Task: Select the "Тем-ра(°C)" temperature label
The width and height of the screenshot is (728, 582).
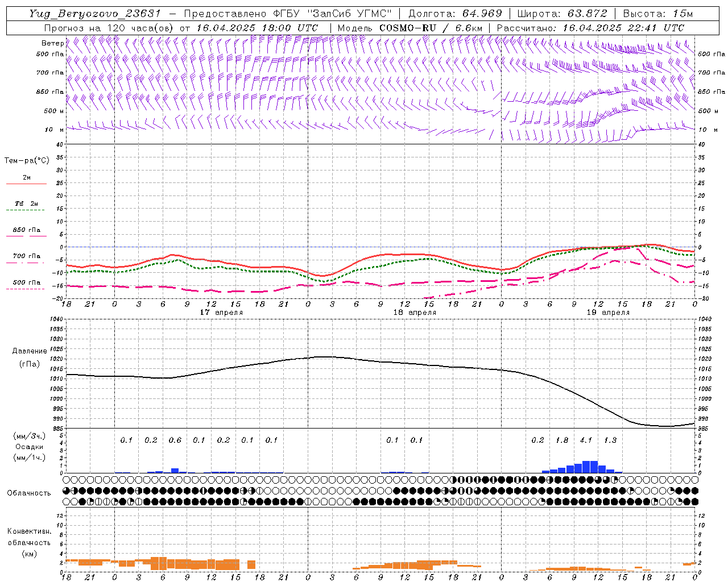Action: (x=27, y=161)
